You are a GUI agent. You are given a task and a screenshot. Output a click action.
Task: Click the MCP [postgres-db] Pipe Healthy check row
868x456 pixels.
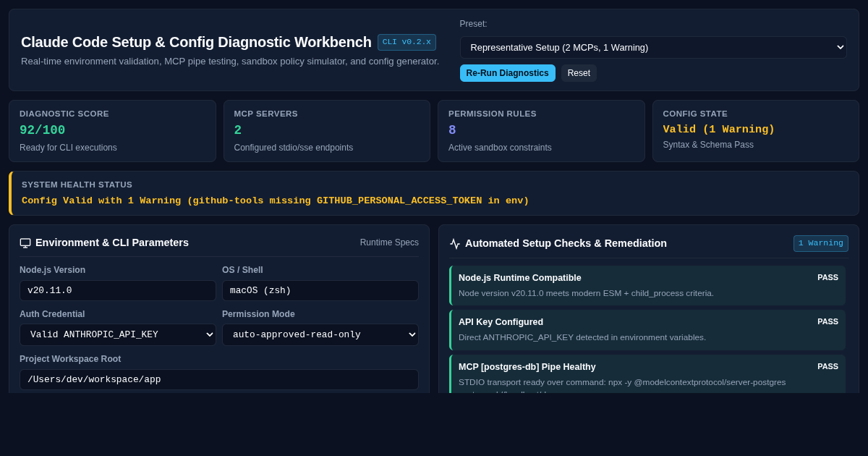coord(647,374)
